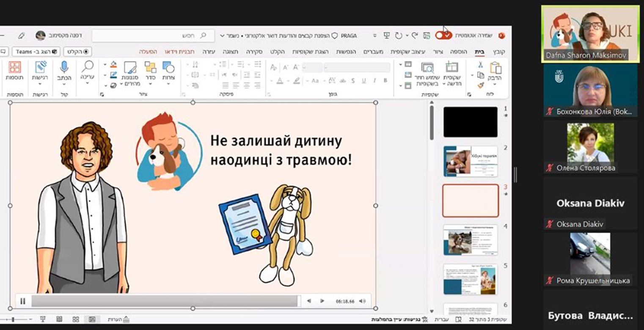Viewport: 644px width, 330px height.
Task: Click the Present in Teams button
Action: click(36, 52)
